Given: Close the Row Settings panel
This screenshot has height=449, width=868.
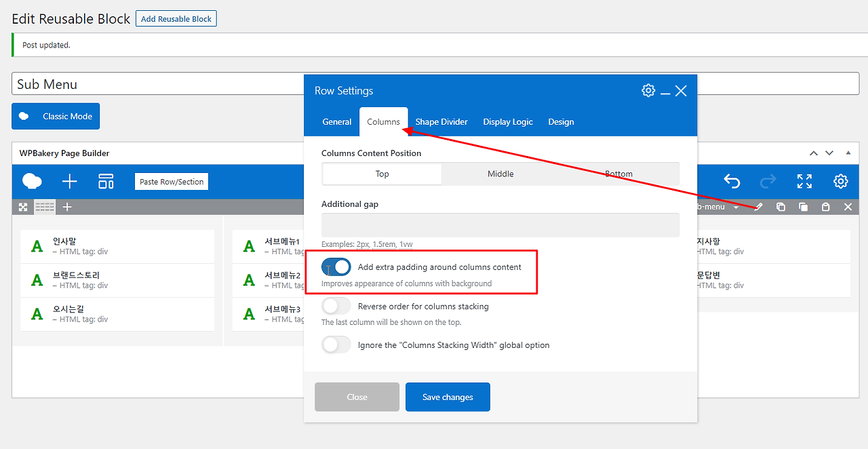Looking at the screenshot, I should click(x=681, y=91).
